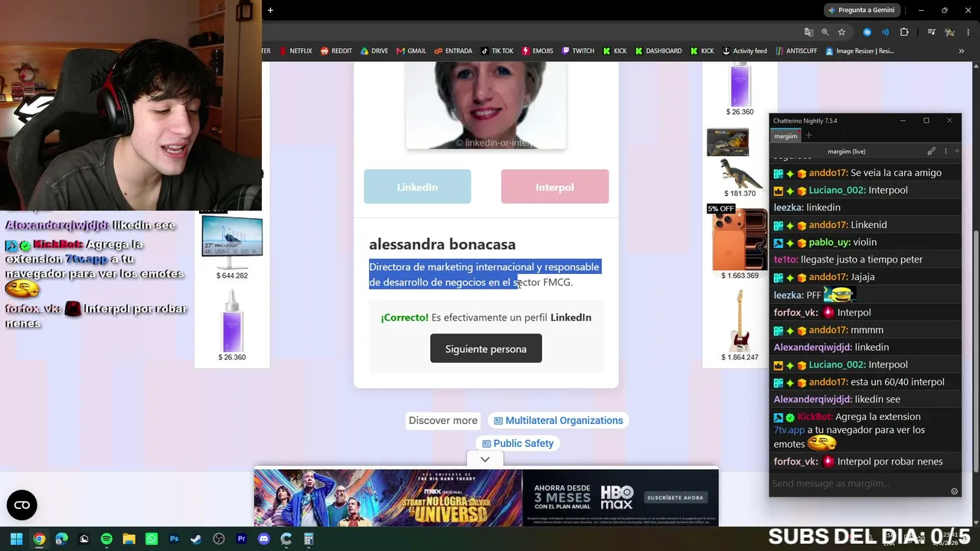The width and height of the screenshot is (980, 551).
Task: Select the margiim tab in Chatterino
Action: click(x=785, y=135)
